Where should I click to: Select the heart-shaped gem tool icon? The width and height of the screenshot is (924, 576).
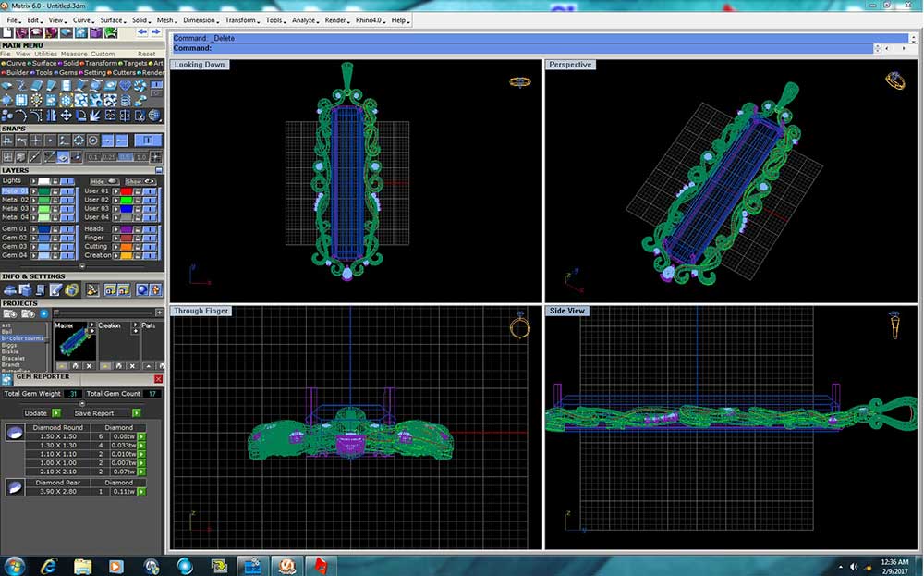[125, 85]
